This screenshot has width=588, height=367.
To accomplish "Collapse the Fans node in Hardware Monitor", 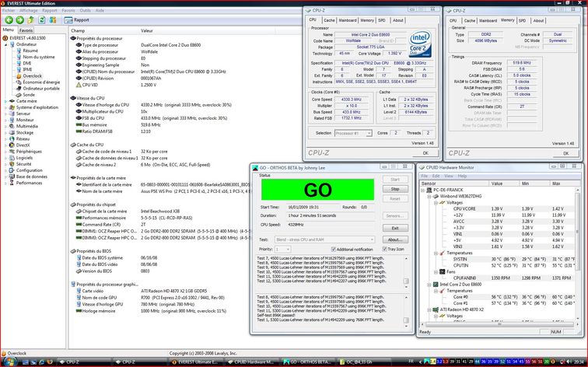I will click(436, 272).
